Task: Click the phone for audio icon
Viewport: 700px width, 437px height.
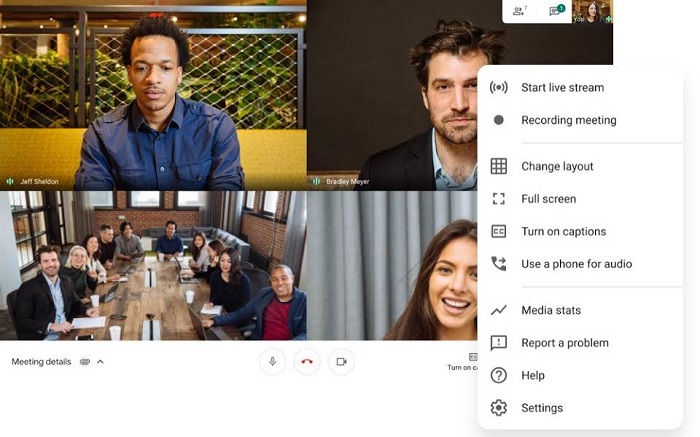Action: [x=499, y=263]
